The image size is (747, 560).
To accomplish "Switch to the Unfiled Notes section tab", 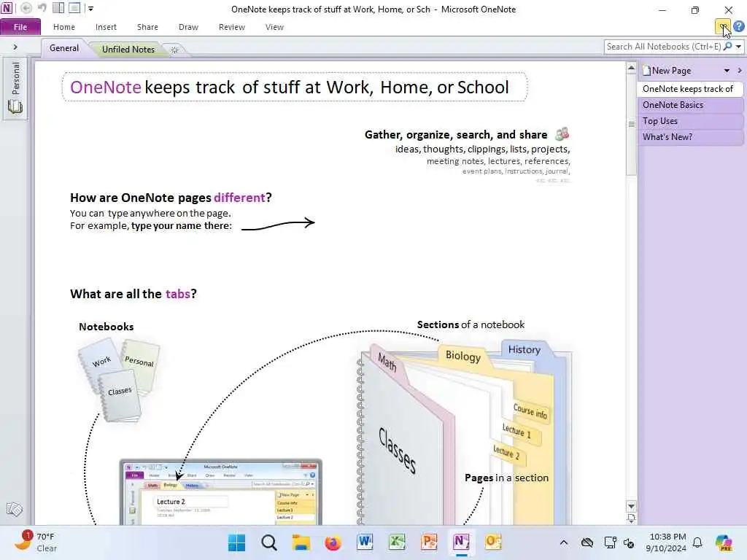I will tap(128, 49).
